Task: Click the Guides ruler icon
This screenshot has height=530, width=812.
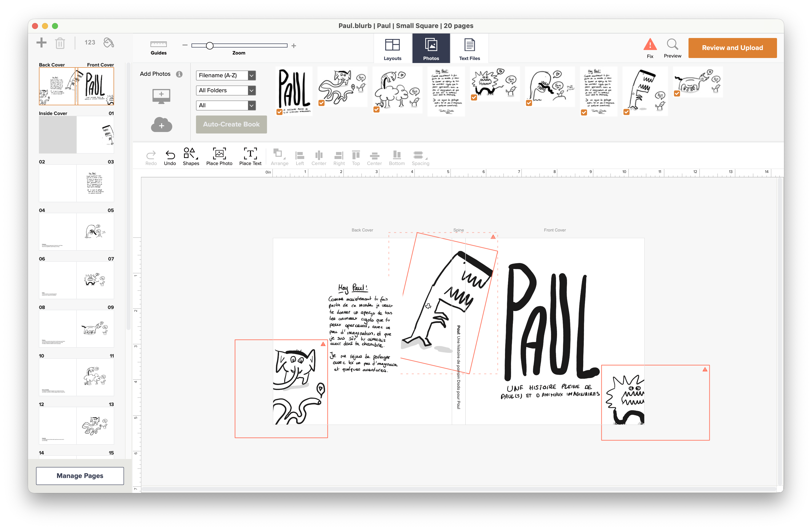Action: 158,44
